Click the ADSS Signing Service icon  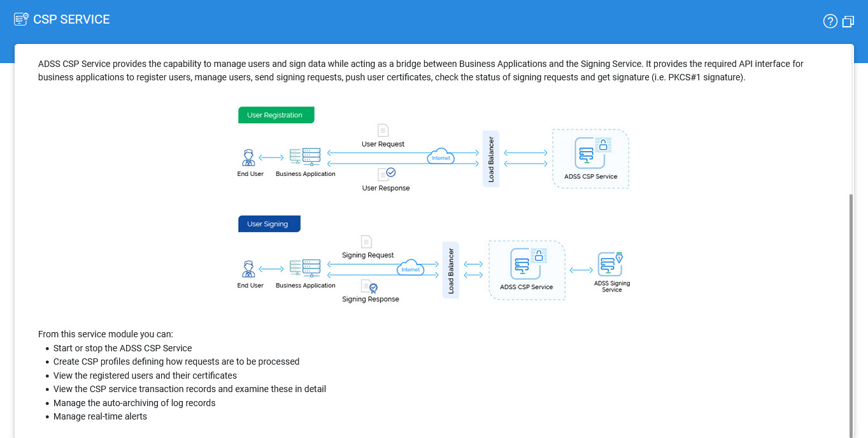[x=611, y=263]
